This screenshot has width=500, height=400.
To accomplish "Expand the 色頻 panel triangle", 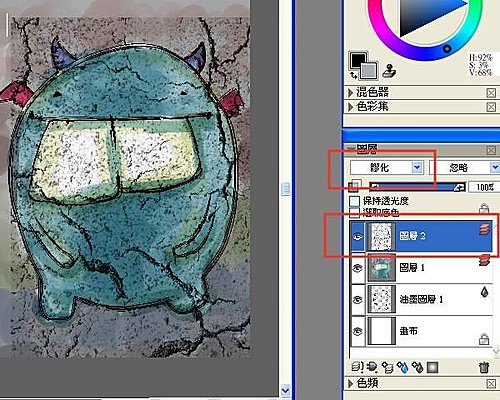I will click(350, 384).
